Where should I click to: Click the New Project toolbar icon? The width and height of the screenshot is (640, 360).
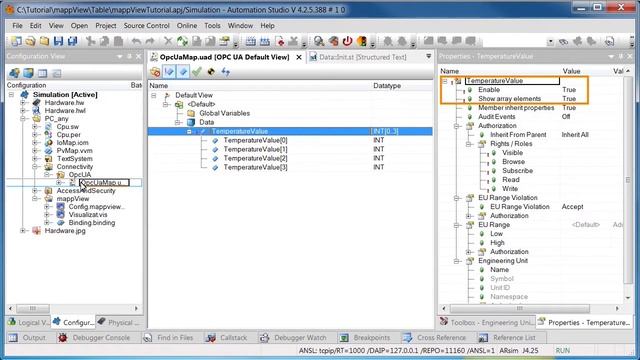point(16,41)
